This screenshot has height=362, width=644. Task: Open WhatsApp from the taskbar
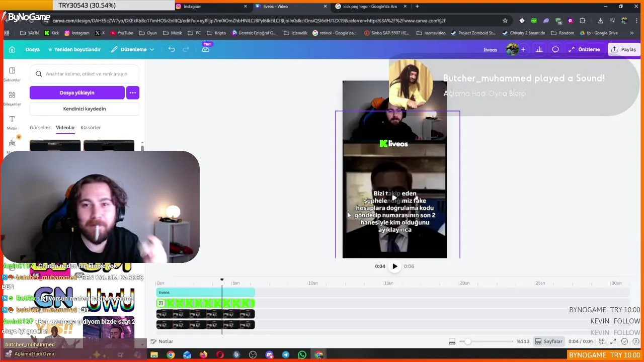pyautogui.click(x=302, y=355)
